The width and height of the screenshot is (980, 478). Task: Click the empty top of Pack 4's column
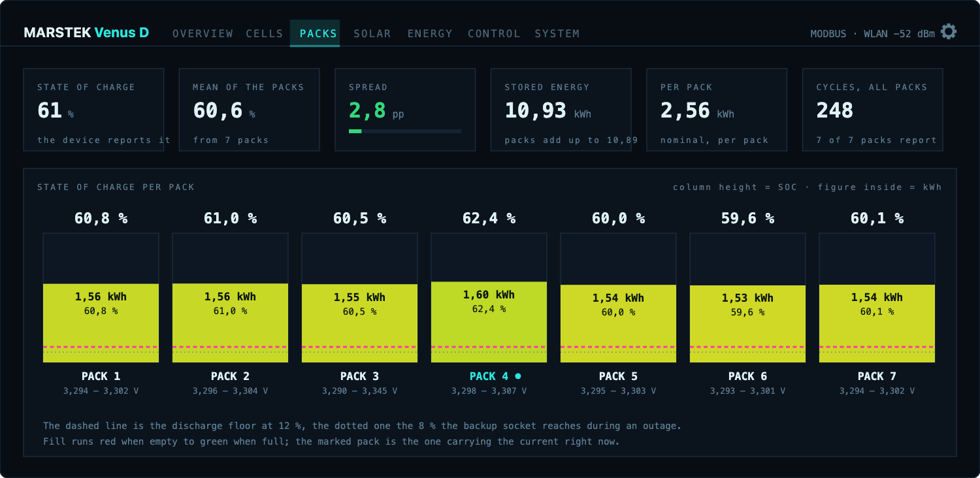pyautogui.click(x=489, y=257)
